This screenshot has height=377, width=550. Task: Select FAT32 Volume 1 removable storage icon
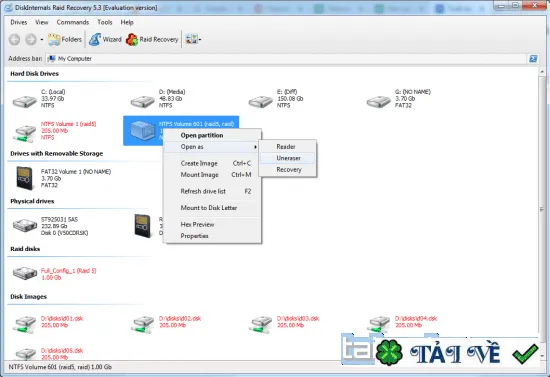pyautogui.click(x=25, y=178)
